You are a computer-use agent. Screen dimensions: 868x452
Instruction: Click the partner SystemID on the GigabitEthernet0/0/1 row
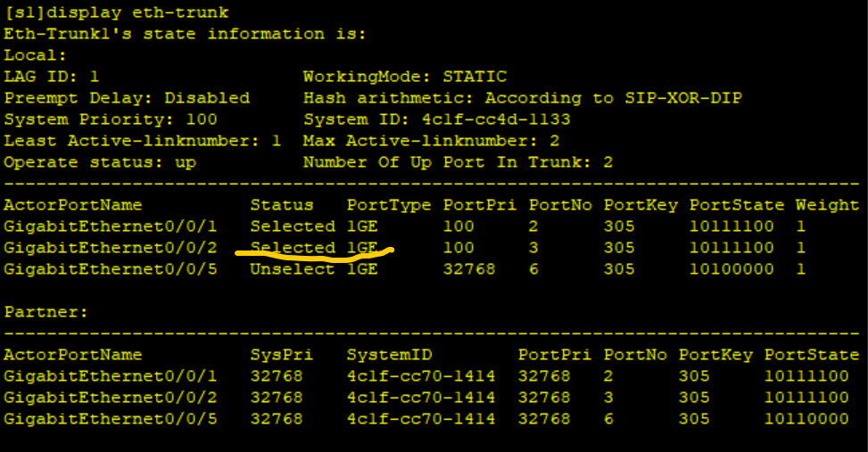point(421,376)
